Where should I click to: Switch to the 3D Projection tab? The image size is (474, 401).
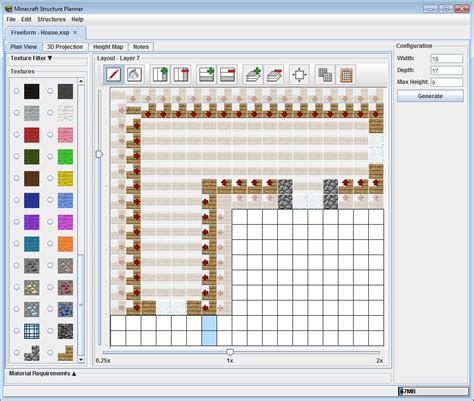coord(65,47)
